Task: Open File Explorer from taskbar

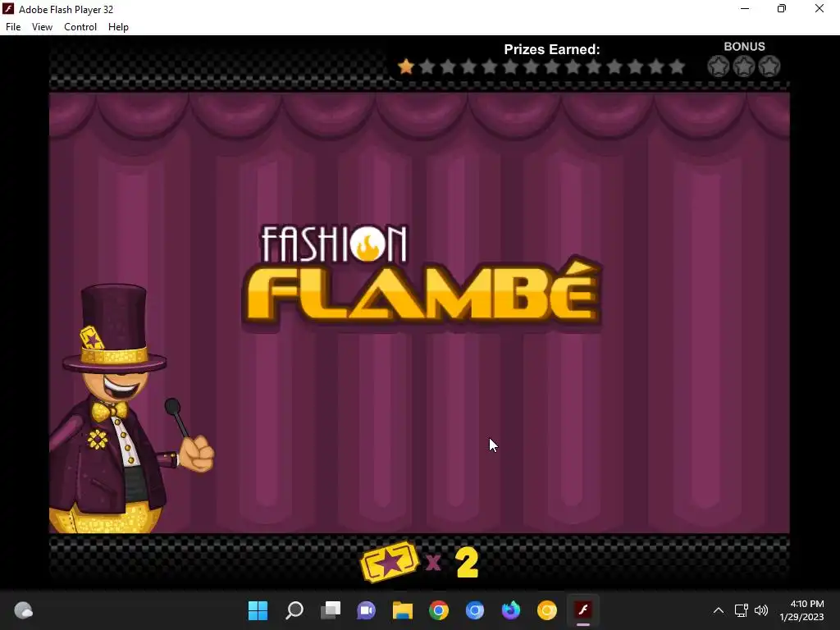Action: point(402,610)
